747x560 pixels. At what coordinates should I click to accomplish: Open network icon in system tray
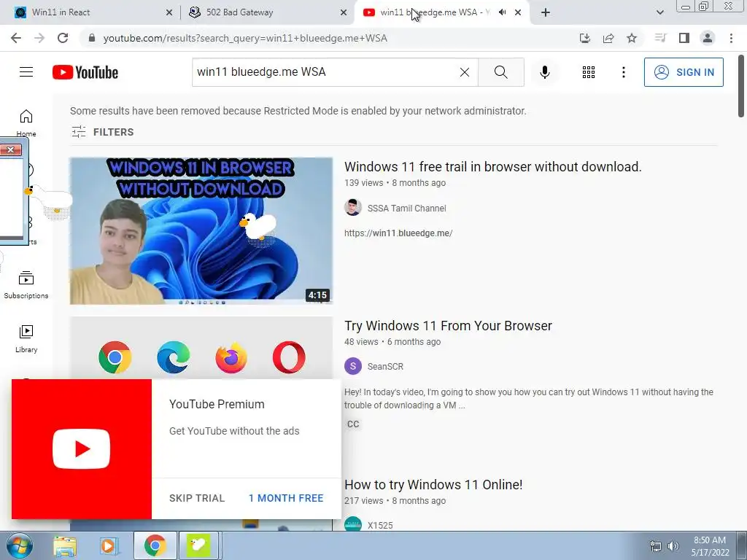pos(656,546)
